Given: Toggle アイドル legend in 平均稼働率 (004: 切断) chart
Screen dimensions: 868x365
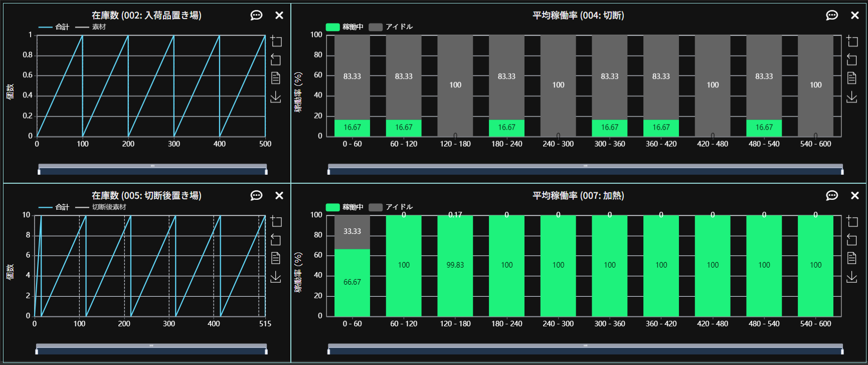Looking at the screenshot, I should click(391, 27).
